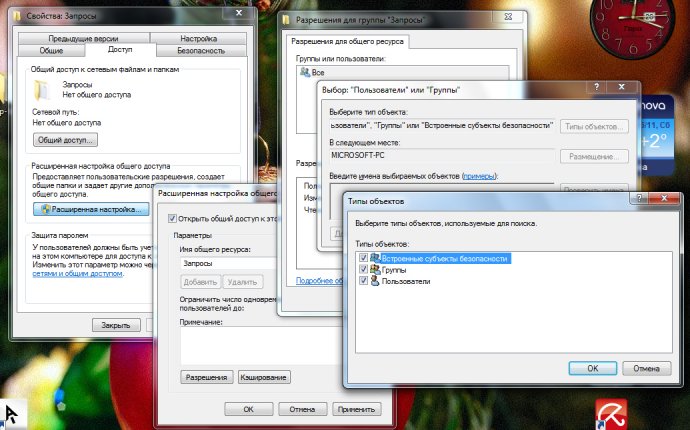690x430 pixels.
Task: Click Закрыть in Properties window
Action: pyautogui.click(x=116, y=325)
